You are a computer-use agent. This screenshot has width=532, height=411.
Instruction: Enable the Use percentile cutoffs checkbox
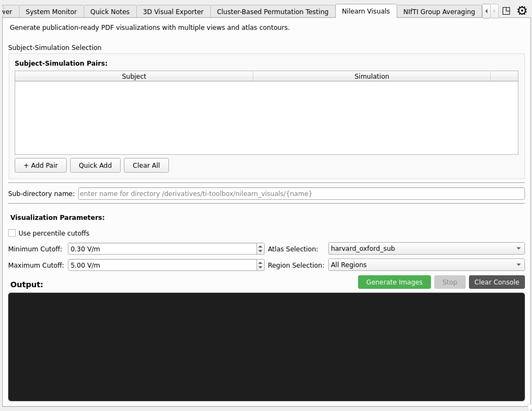coord(12,233)
